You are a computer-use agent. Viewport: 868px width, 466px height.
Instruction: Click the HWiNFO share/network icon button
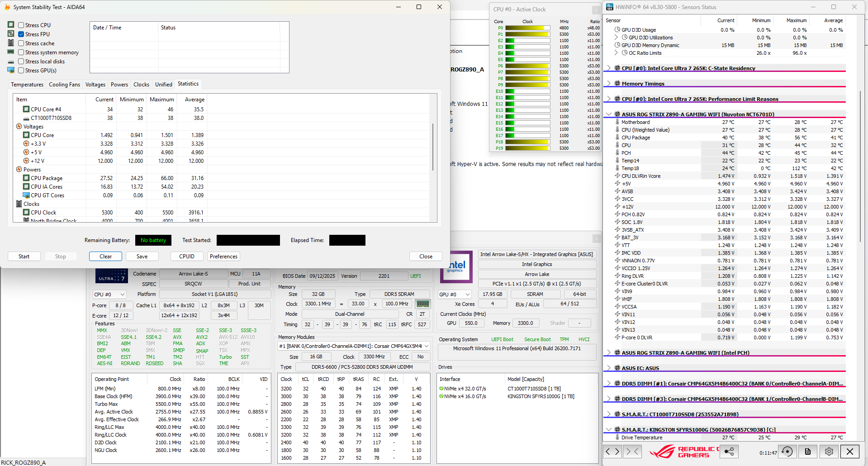point(729,452)
